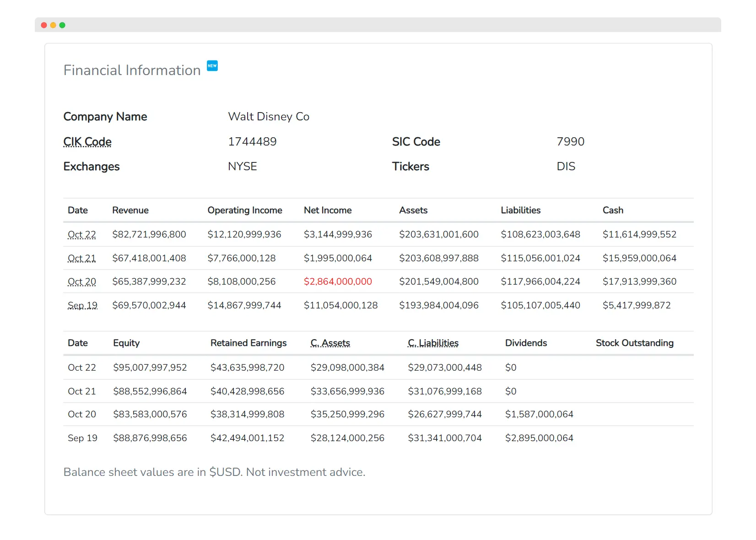
Task: Click the yellow minimize window dot
Action: coord(53,25)
